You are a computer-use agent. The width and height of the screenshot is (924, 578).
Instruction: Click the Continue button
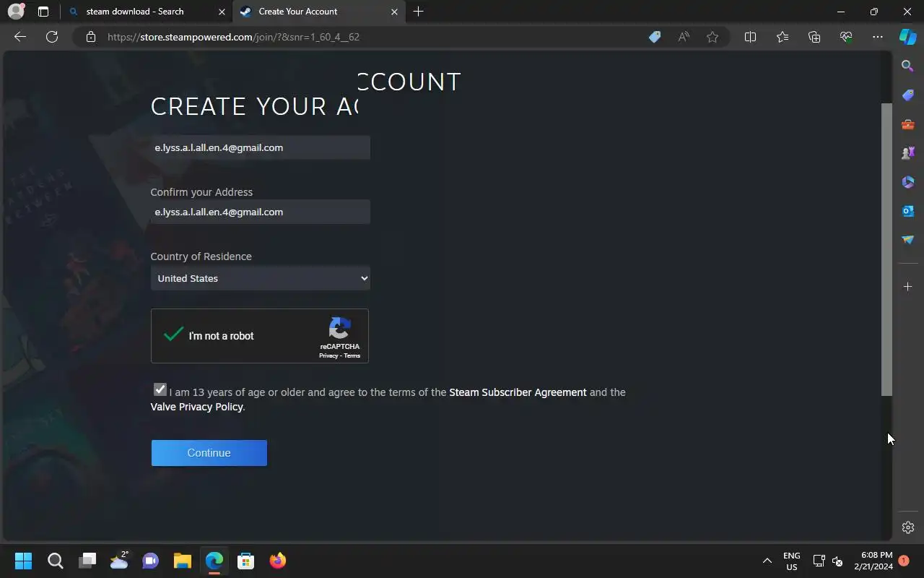(x=209, y=453)
